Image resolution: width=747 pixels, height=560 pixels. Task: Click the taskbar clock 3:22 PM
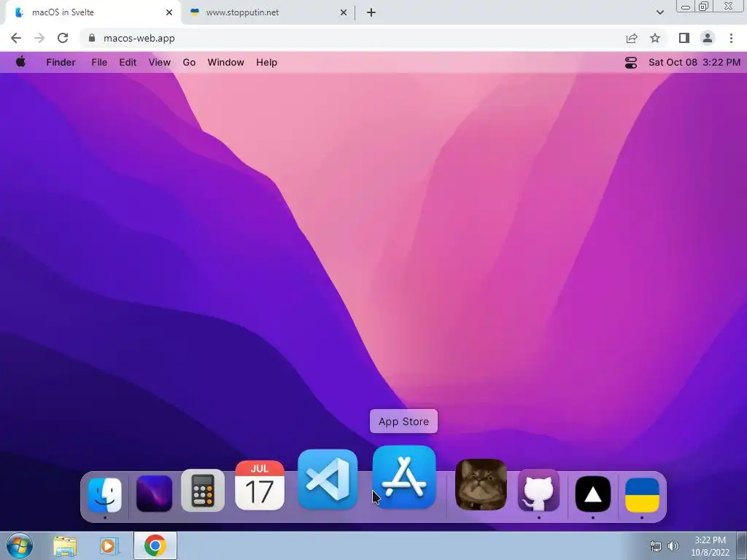pos(710,546)
